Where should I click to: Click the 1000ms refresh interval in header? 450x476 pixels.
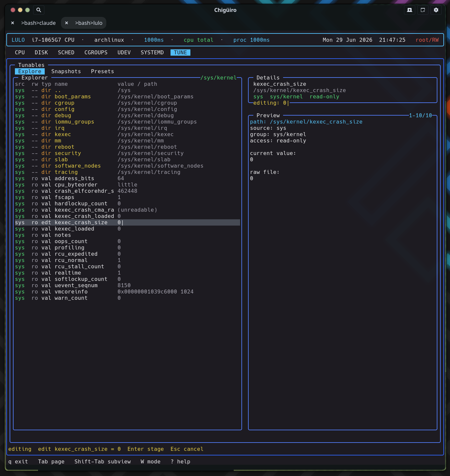click(154, 40)
